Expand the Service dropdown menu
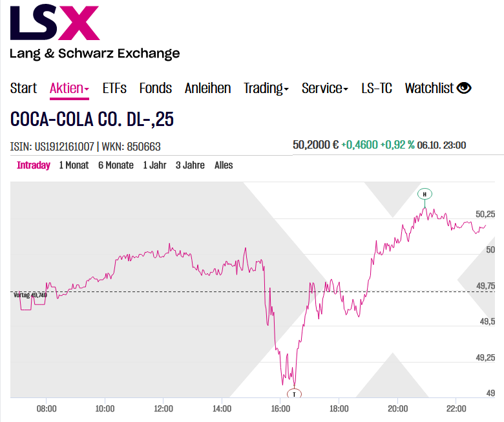Viewport: 504px width, 422px height. [324, 89]
